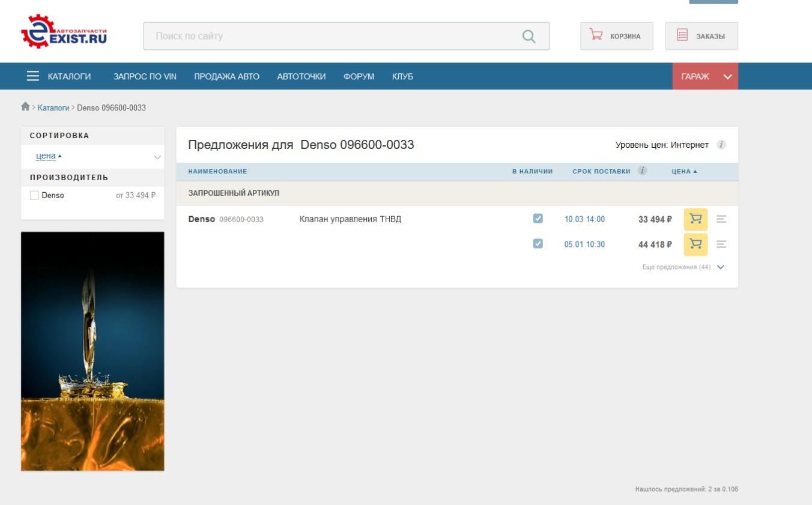Go to Запрос по VIN
This screenshot has height=505, width=812.
pyautogui.click(x=145, y=76)
